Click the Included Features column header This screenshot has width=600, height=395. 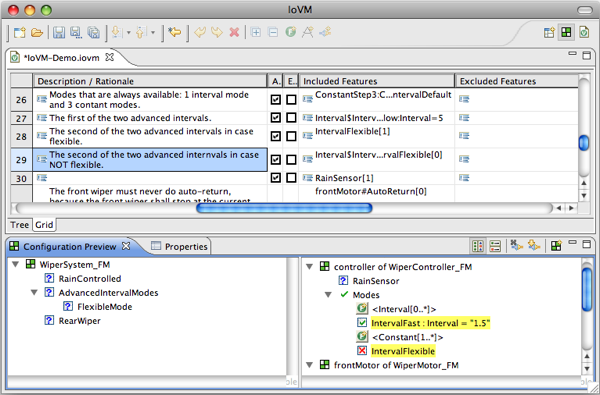(x=377, y=81)
